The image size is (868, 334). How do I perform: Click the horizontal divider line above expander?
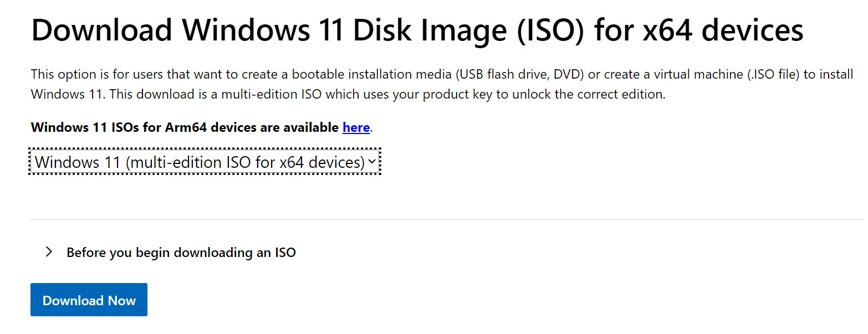pos(443,219)
